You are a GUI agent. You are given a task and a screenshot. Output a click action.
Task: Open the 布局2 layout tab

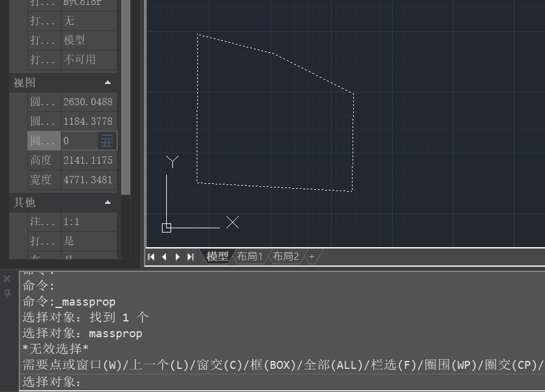coord(286,257)
